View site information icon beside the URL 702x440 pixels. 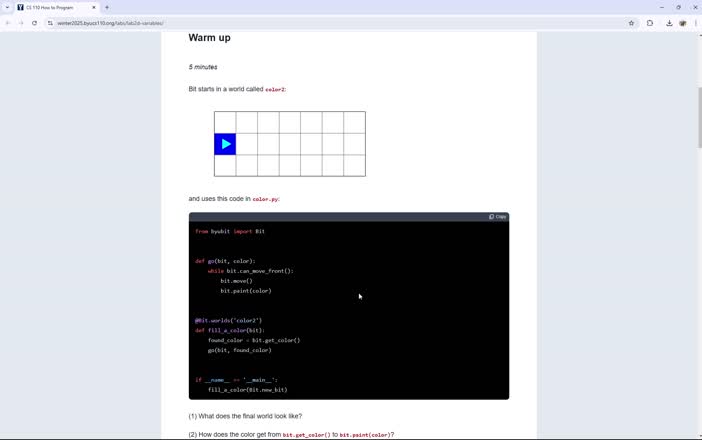pyautogui.click(x=50, y=23)
